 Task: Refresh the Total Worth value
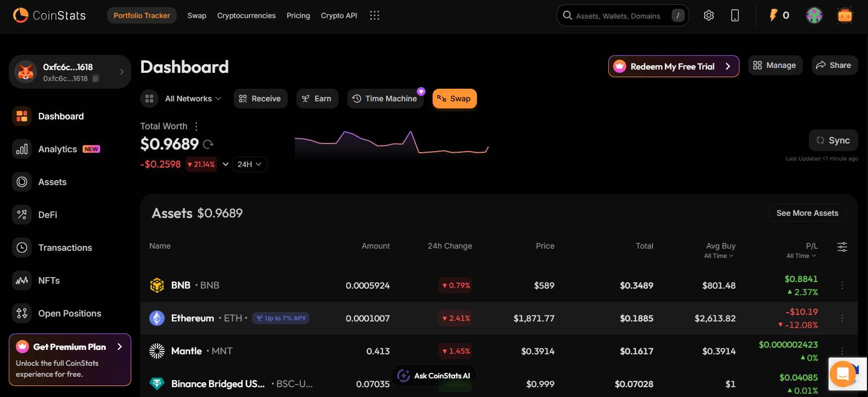(x=208, y=145)
